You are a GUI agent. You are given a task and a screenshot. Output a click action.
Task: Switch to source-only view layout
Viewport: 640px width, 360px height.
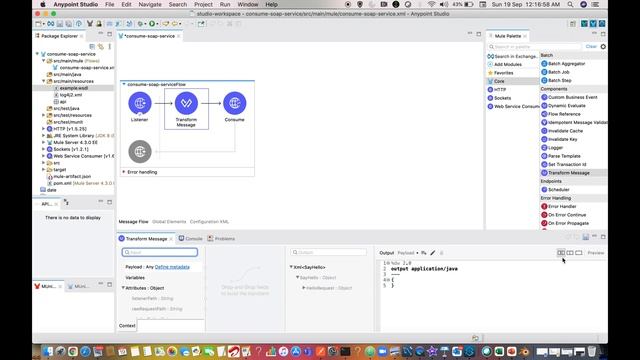click(x=579, y=253)
